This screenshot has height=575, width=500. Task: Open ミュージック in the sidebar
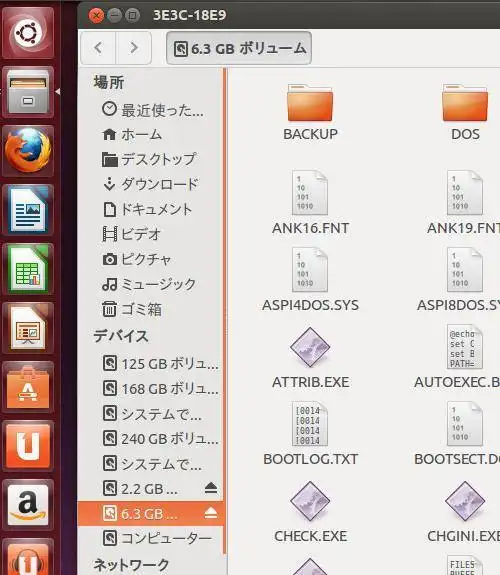[x=149, y=284]
